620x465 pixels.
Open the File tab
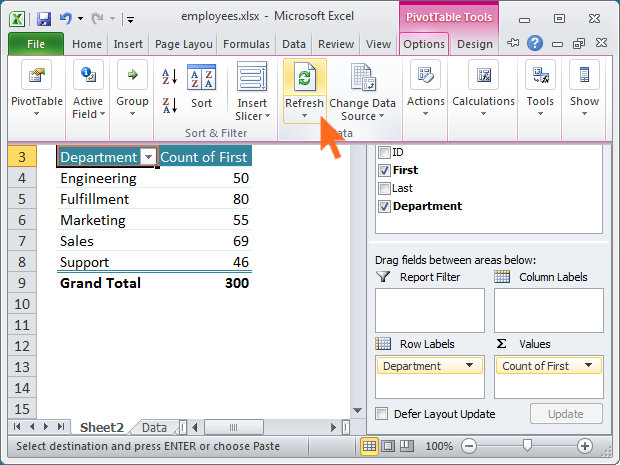click(36, 44)
